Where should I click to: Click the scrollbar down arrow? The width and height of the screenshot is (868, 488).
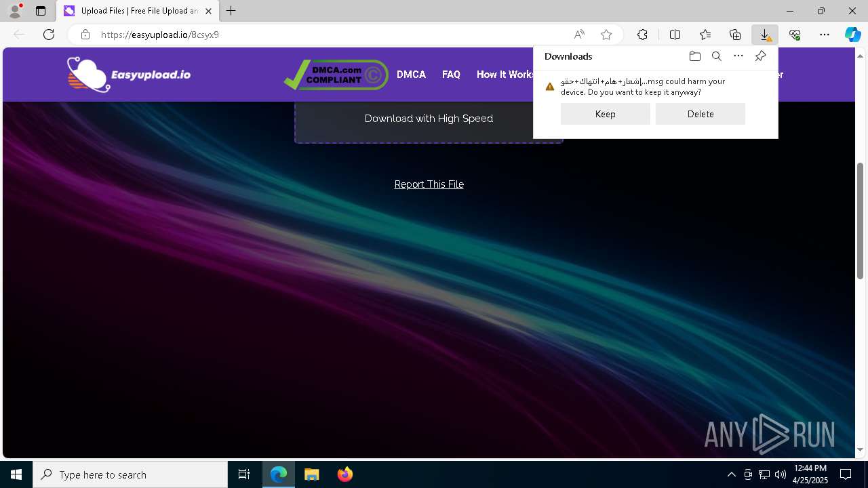[x=861, y=450]
